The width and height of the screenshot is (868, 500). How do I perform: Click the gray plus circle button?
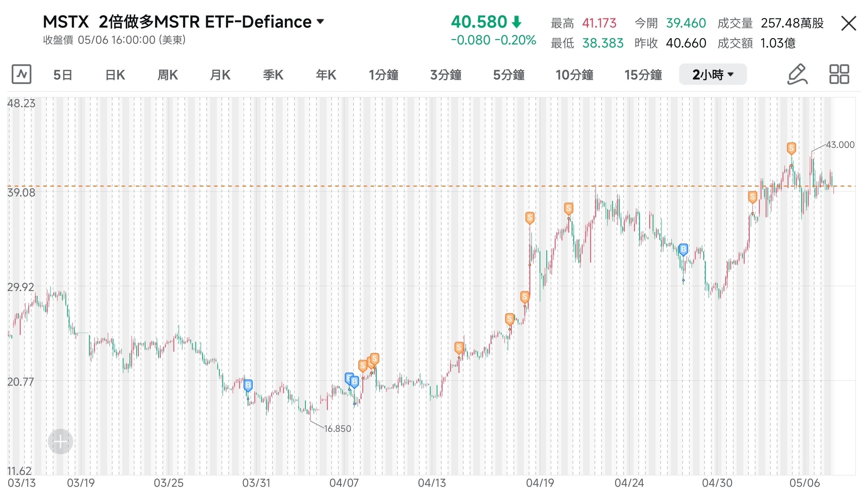tap(60, 442)
